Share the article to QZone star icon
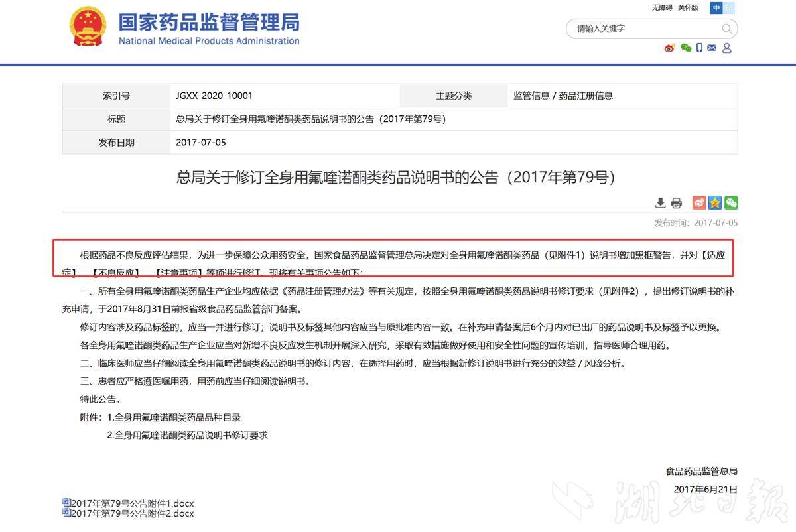 [715, 203]
